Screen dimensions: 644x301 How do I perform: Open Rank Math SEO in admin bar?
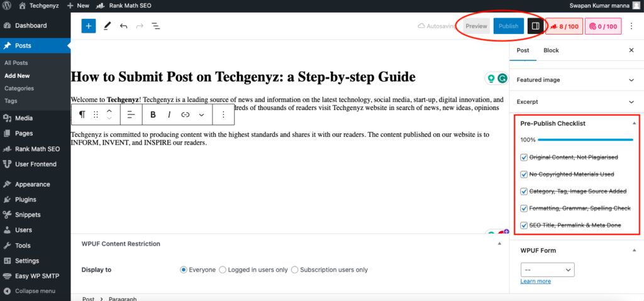[124, 6]
